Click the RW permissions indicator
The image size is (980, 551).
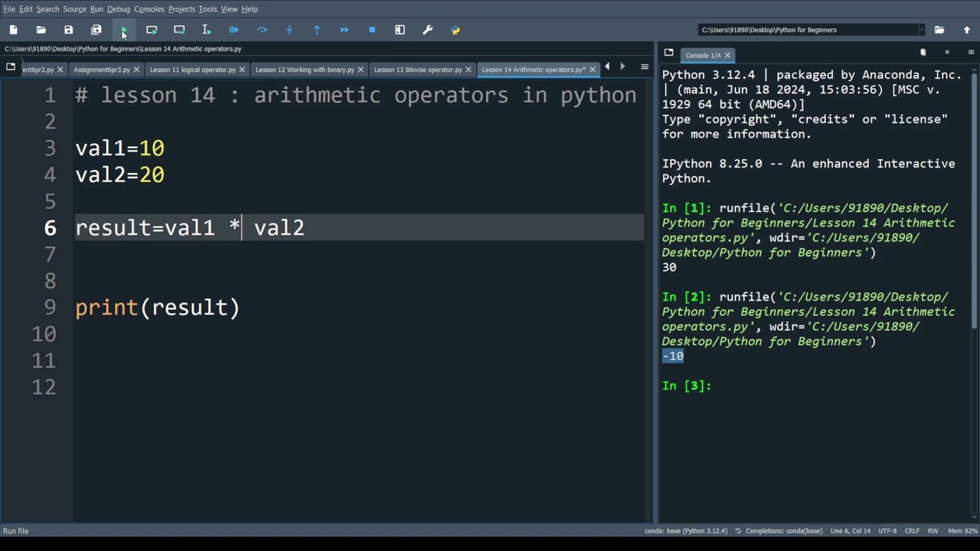(x=933, y=531)
